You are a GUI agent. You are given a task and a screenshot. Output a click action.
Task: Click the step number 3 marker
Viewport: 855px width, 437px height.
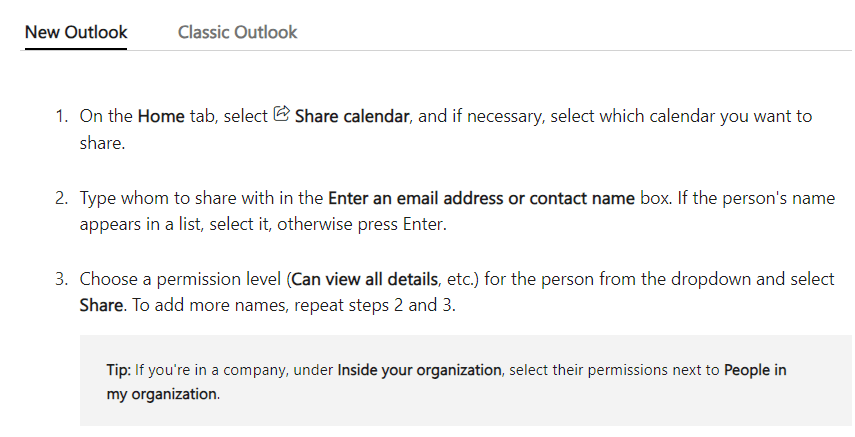(x=62, y=279)
